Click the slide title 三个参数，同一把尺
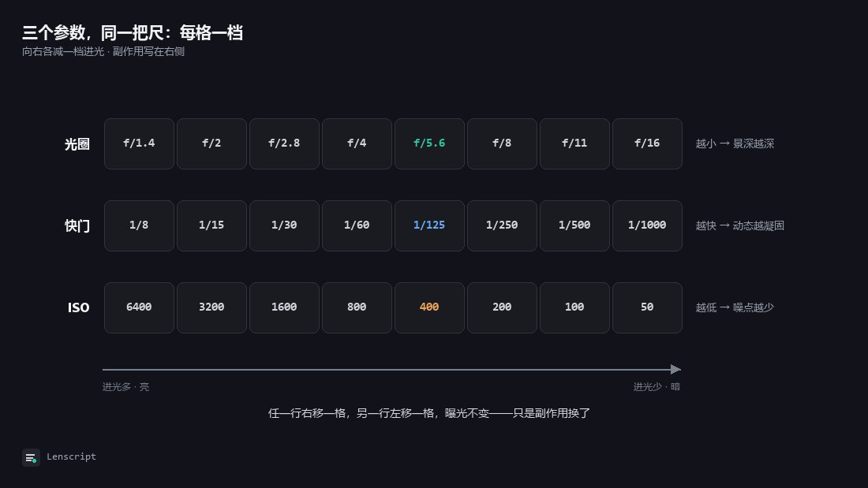 point(133,32)
